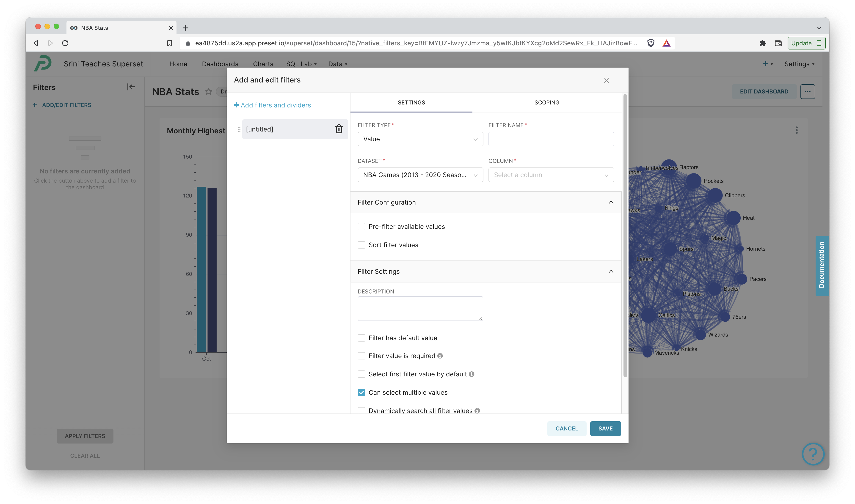
Task: Open the Select a column dropdown
Action: (551, 175)
